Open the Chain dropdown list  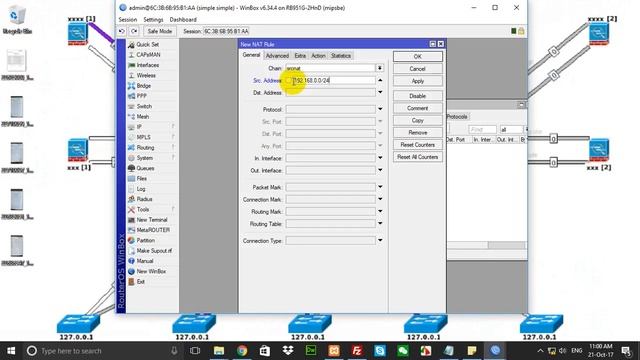point(380,68)
